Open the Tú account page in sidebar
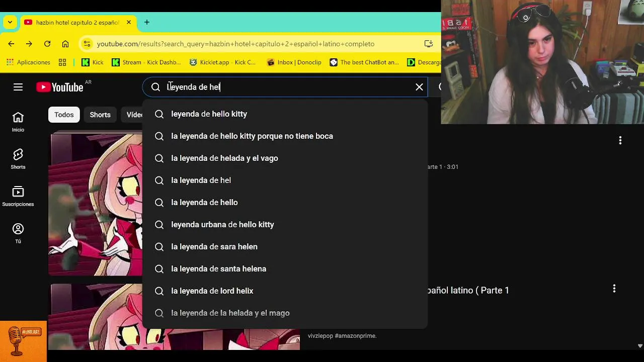 (x=18, y=234)
